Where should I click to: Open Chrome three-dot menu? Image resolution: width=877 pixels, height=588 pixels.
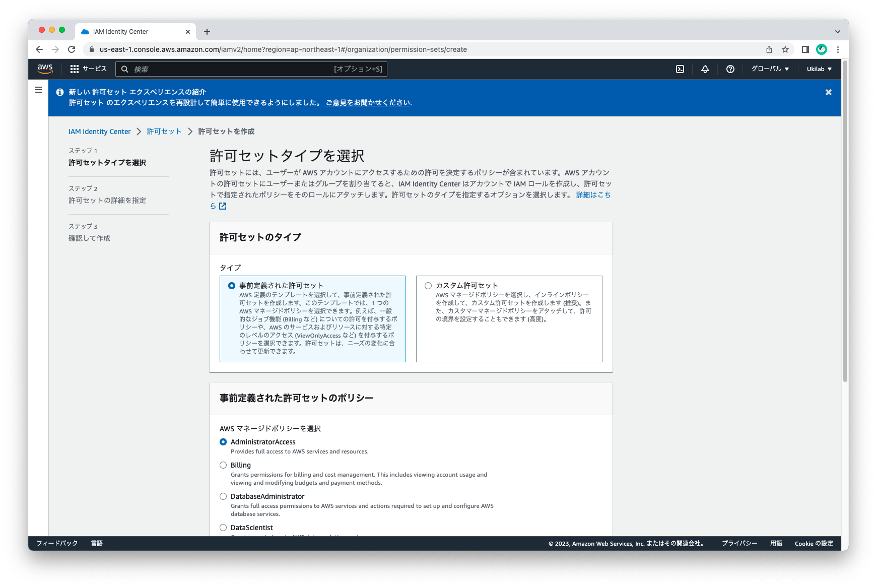[838, 49]
